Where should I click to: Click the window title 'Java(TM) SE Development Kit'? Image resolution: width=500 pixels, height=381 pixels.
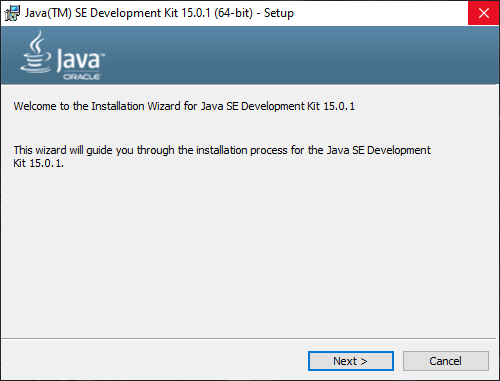(159, 13)
